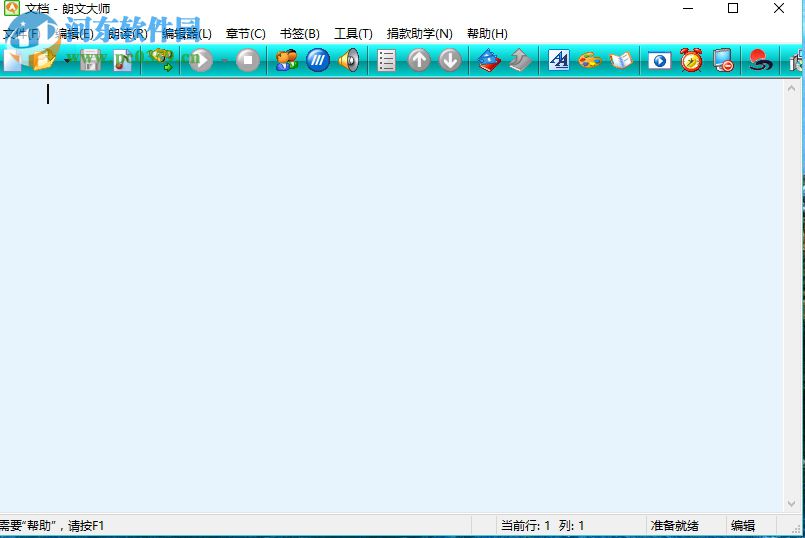Maximize the 朗文大师 window
The height and width of the screenshot is (538, 805).
click(733, 8)
